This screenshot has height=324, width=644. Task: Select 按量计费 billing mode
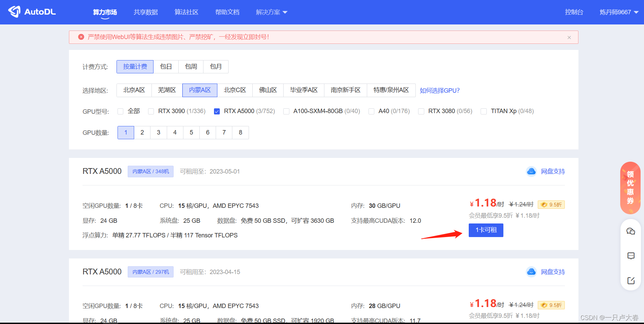pos(135,67)
